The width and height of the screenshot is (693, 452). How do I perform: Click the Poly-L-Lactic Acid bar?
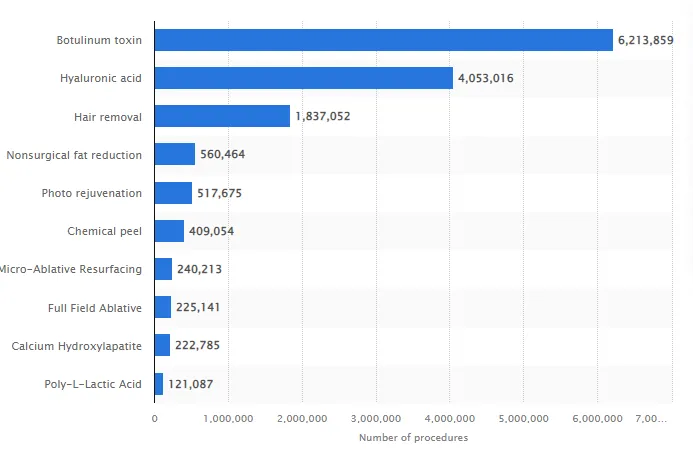159,384
